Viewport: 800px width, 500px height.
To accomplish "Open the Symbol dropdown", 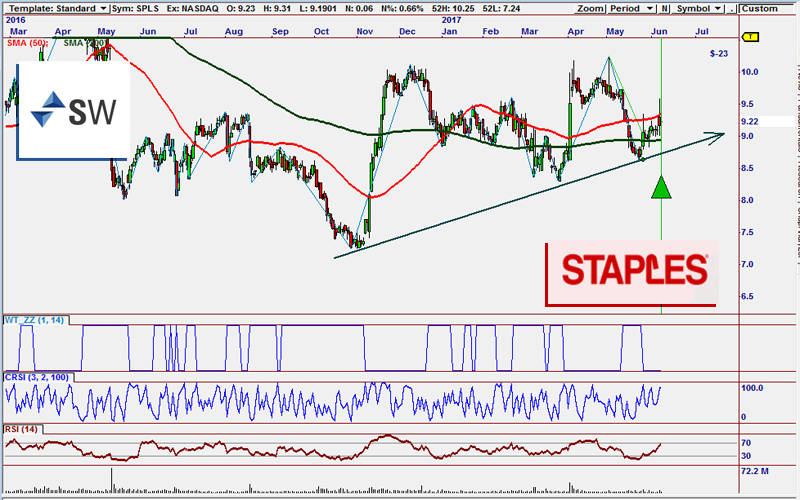I will pyautogui.click(x=698, y=8).
